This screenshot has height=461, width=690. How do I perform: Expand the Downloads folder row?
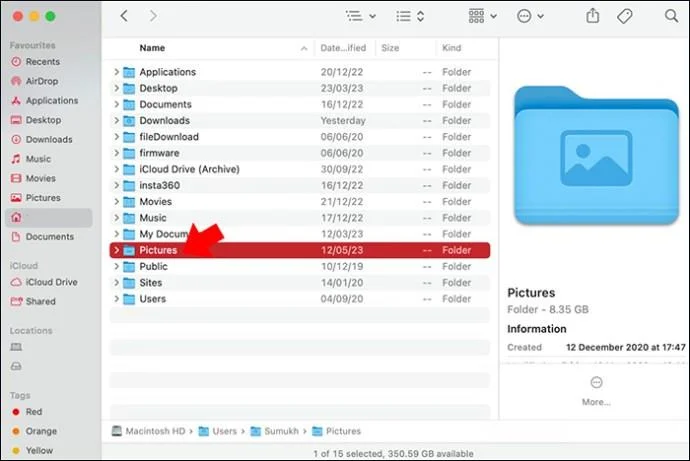(116, 121)
